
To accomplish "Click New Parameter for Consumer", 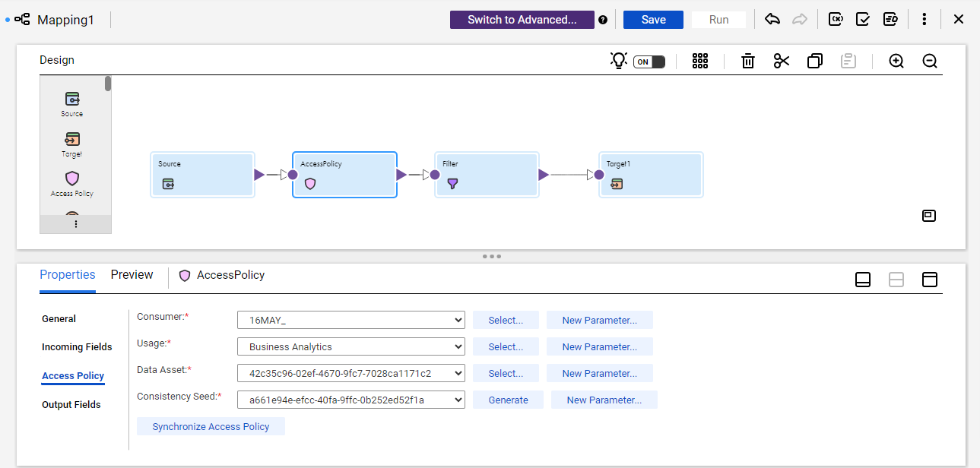I will [x=600, y=321].
